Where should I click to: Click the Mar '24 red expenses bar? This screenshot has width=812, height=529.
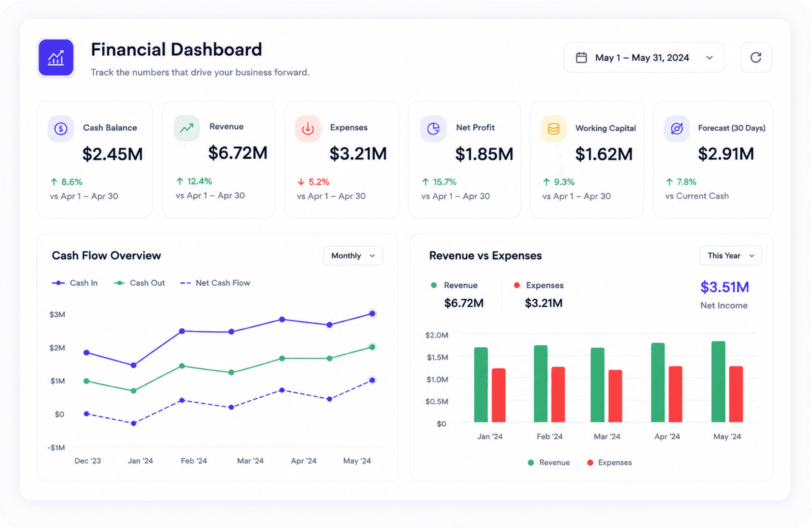pos(615,396)
